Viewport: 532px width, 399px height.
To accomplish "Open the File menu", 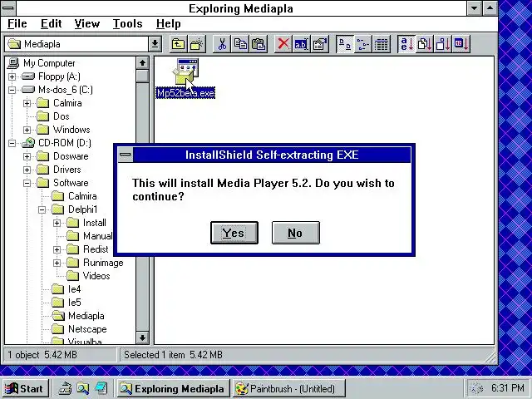I will (17, 24).
